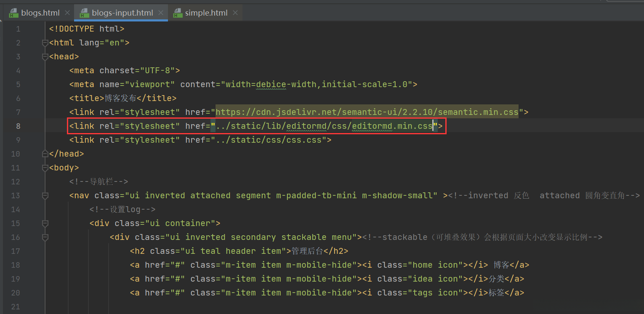Click the "idea icon" class value
This screenshot has height=314, width=644.
(436, 279)
